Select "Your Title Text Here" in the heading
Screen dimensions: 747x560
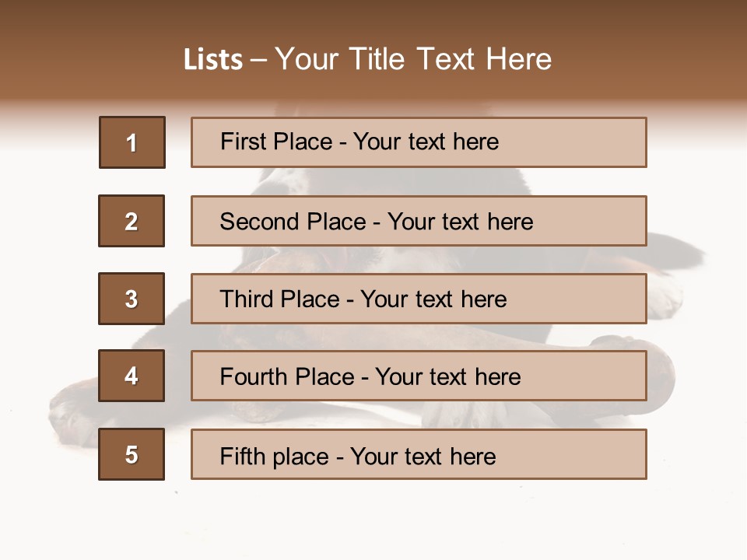click(413, 59)
